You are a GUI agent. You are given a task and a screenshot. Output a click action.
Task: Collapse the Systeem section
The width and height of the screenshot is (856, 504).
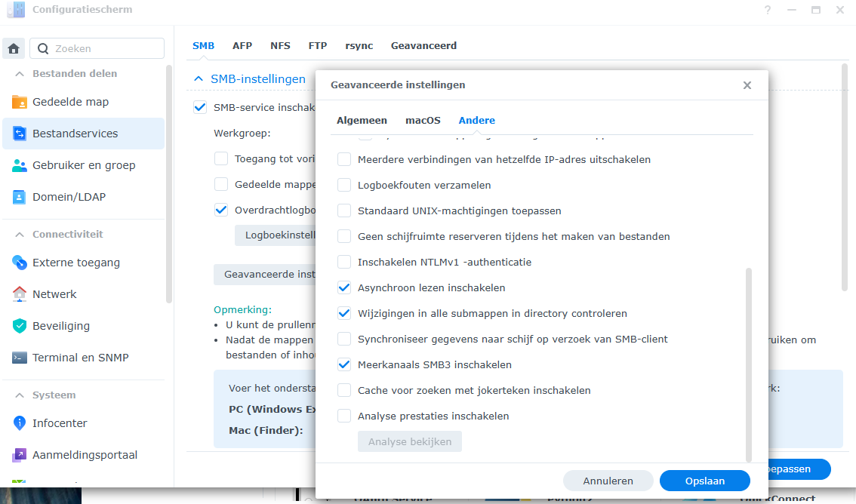pos(20,395)
